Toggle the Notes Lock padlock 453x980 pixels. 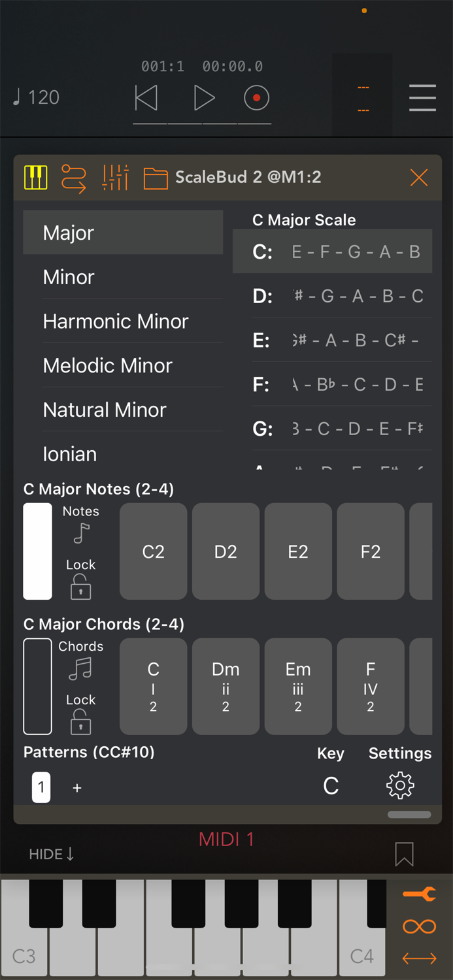pyautogui.click(x=80, y=587)
